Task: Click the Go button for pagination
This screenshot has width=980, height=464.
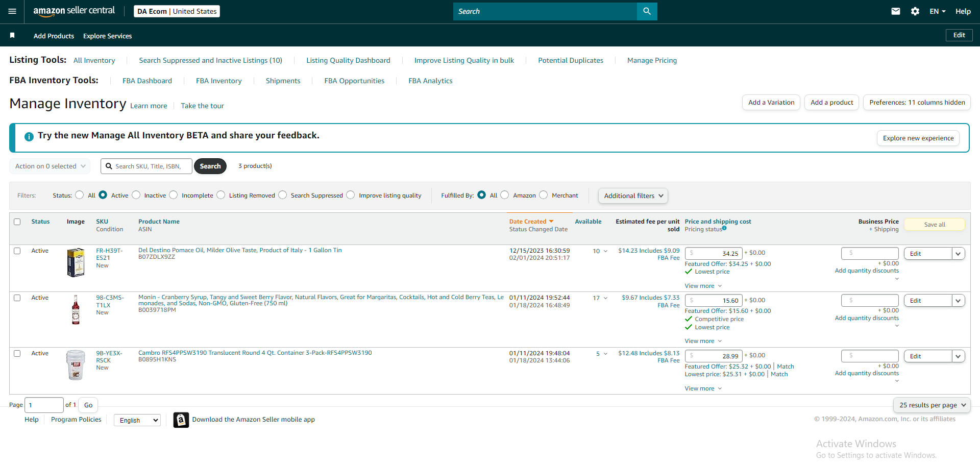Action: click(x=88, y=405)
